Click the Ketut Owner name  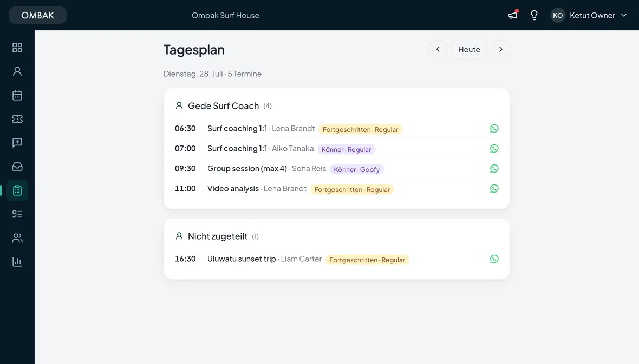tap(592, 16)
